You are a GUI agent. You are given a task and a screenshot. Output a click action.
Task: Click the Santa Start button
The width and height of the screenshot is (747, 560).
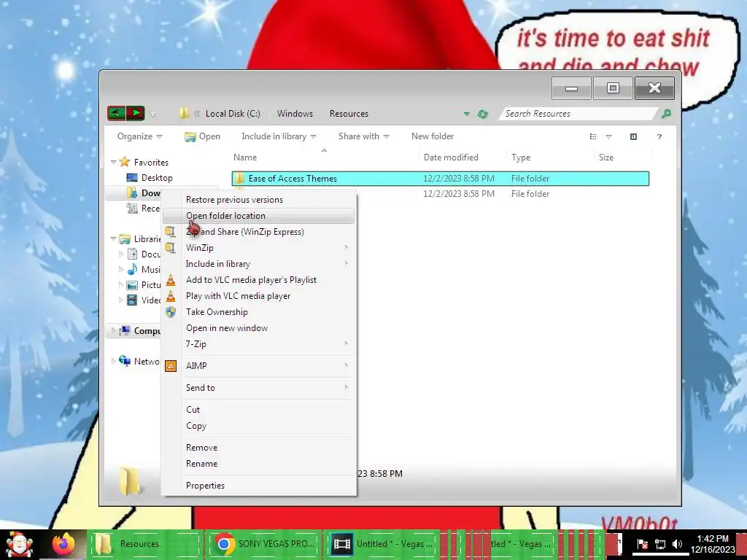(x=19, y=544)
